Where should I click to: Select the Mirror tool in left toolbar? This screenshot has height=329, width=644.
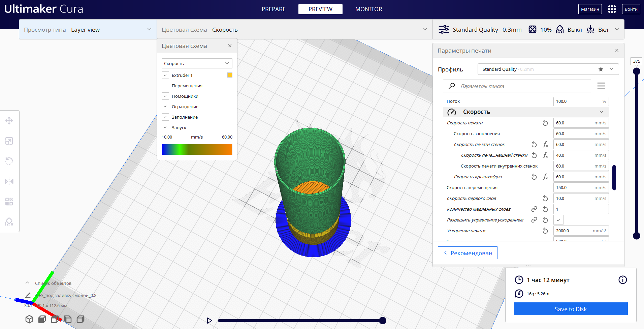point(9,181)
